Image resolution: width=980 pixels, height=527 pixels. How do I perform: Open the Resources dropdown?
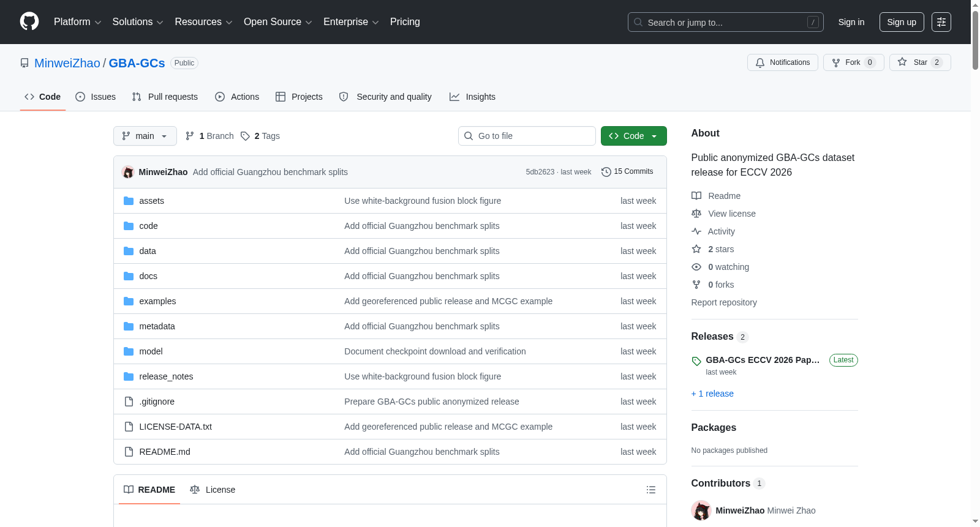pos(203,22)
